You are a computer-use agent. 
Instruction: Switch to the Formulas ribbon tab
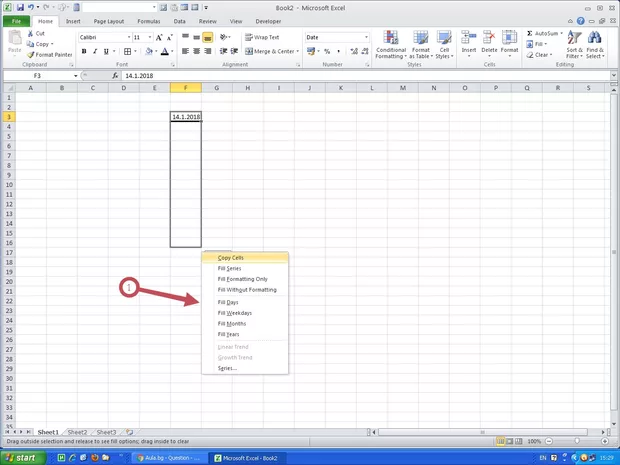point(148,21)
